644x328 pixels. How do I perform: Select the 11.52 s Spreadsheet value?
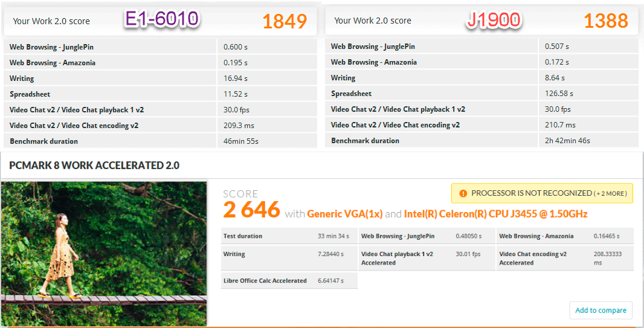(x=236, y=94)
